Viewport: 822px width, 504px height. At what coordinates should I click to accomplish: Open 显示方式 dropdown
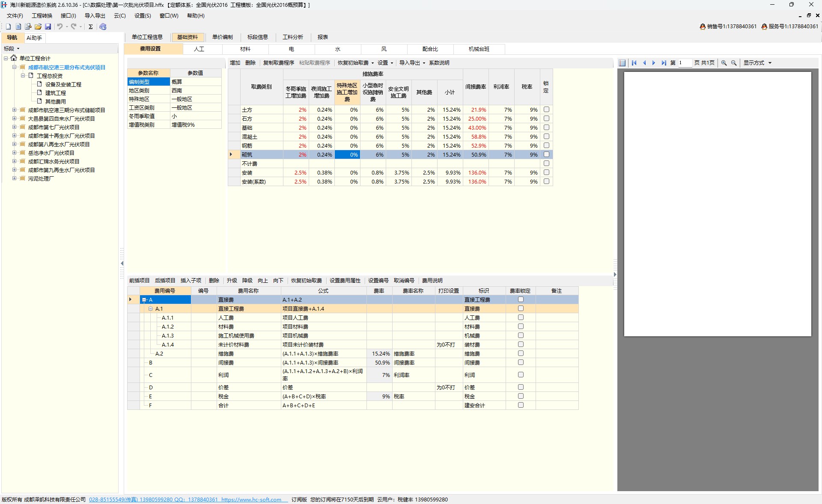coord(757,63)
